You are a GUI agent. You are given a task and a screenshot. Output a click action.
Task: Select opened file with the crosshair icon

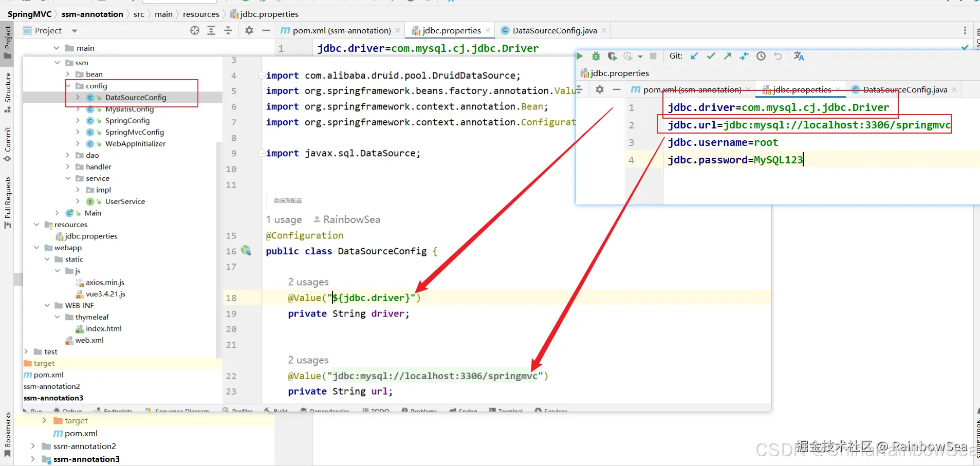tap(195, 31)
